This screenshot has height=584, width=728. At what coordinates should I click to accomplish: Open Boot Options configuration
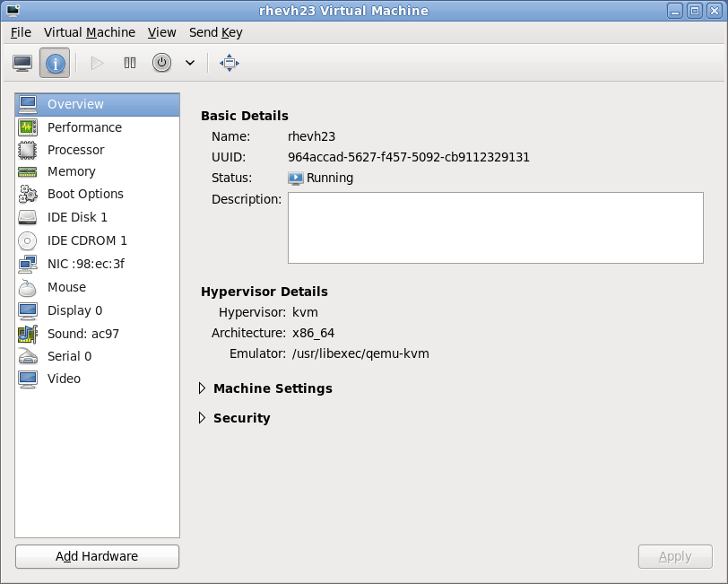[84, 194]
